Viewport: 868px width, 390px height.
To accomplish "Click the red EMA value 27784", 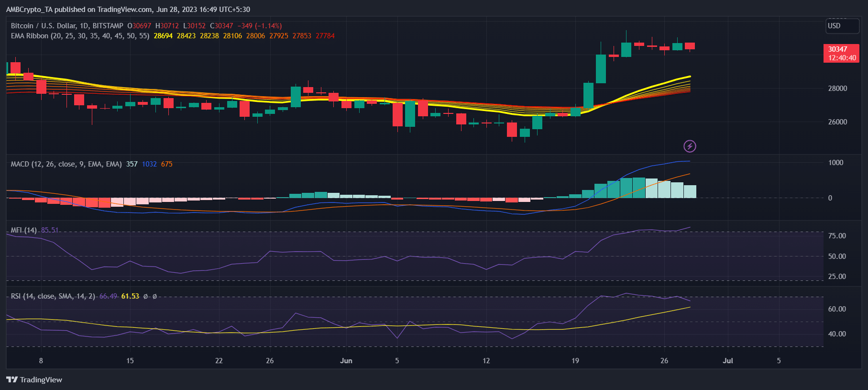I will tap(325, 36).
